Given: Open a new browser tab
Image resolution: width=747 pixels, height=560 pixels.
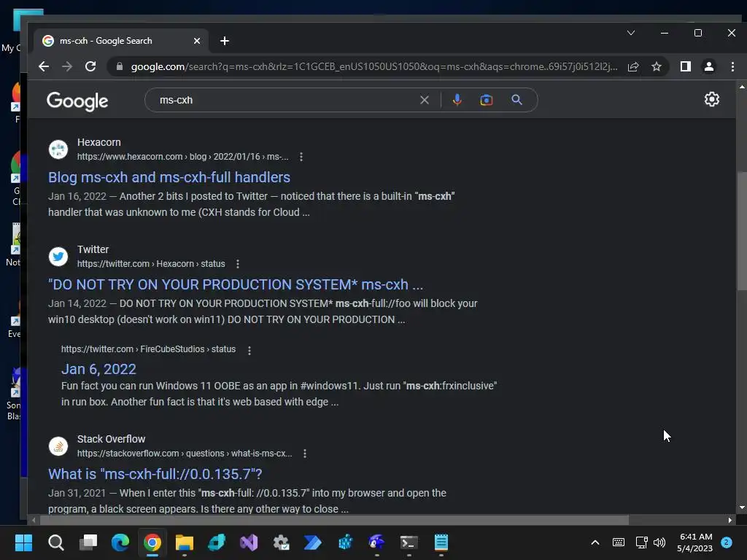Looking at the screenshot, I should coord(225,41).
